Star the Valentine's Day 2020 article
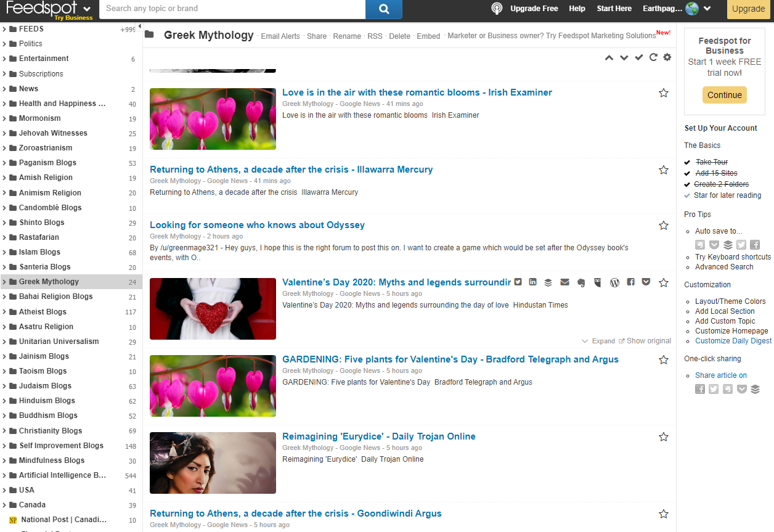This screenshot has height=532, width=774. [x=664, y=283]
